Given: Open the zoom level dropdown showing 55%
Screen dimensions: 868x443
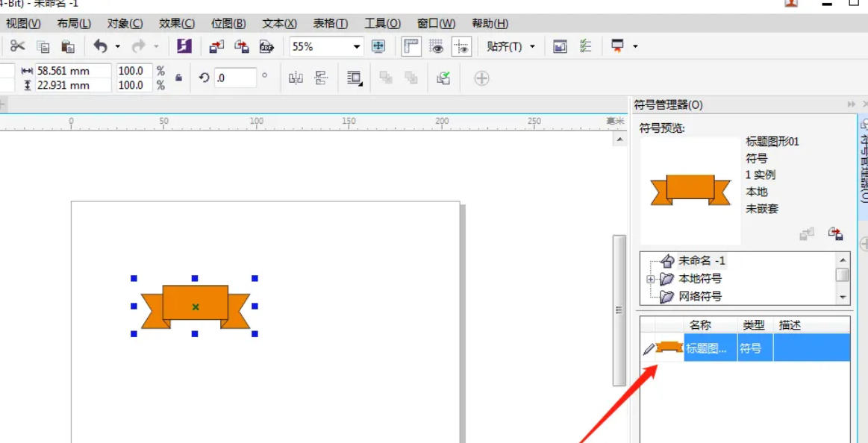Looking at the screenshot, I should (356, 46).
